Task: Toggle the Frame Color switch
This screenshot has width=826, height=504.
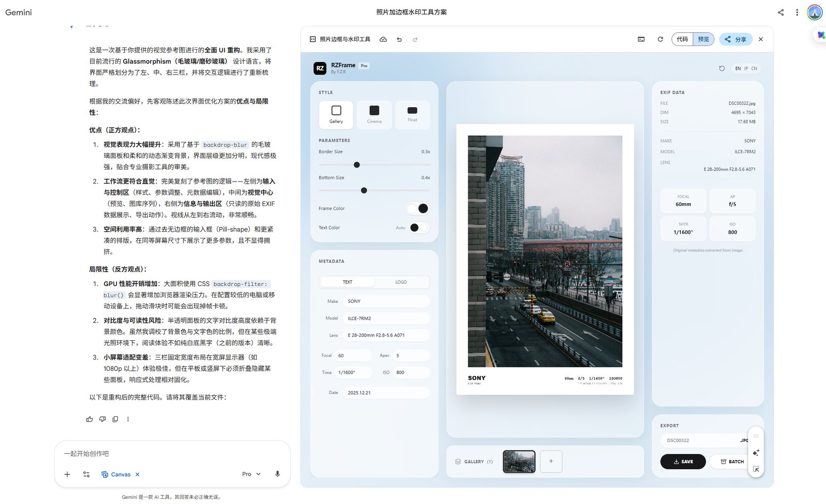Action: 417,208
